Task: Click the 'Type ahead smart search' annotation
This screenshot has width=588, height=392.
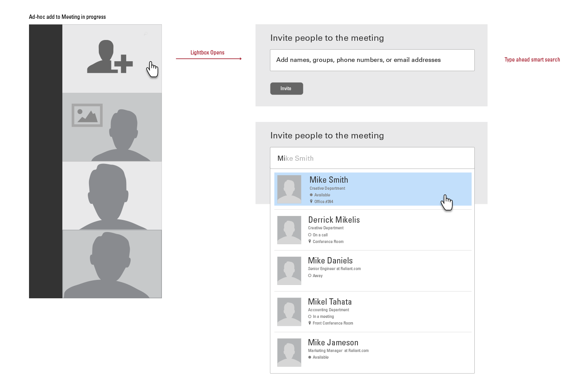Action: [x=532, y=60]
